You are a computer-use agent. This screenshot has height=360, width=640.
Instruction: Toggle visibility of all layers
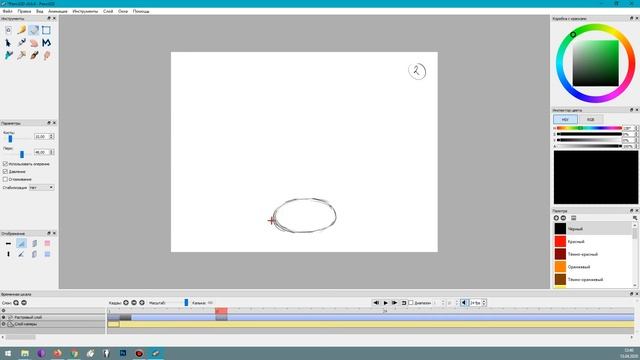tap(4, 311)
